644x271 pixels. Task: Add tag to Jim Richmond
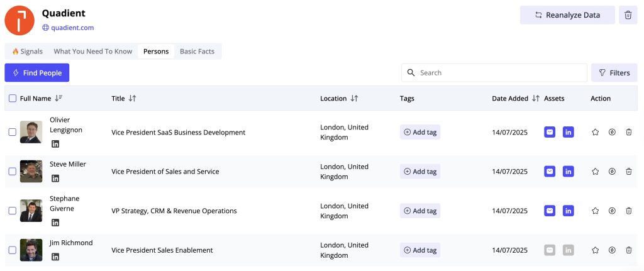click(420, 250)
